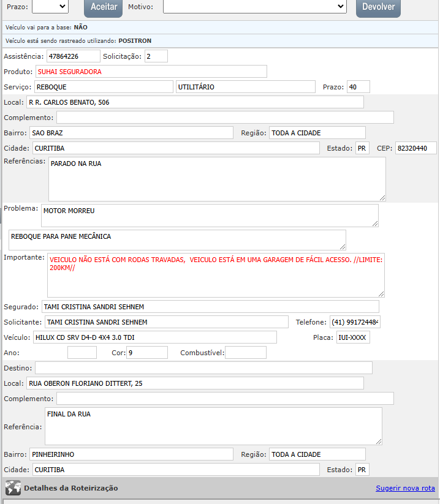The height and width of the screenshot is (504, 440).
Task: Click the Cor field with value 9
Action: click(x=147, y=353)
